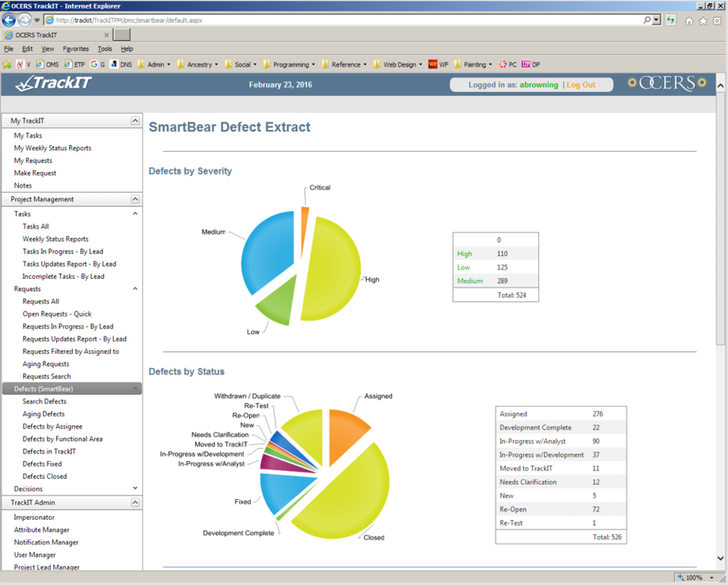Click the browser Back arrow button
The image size is (728, 585).
(x=8, y=20)
